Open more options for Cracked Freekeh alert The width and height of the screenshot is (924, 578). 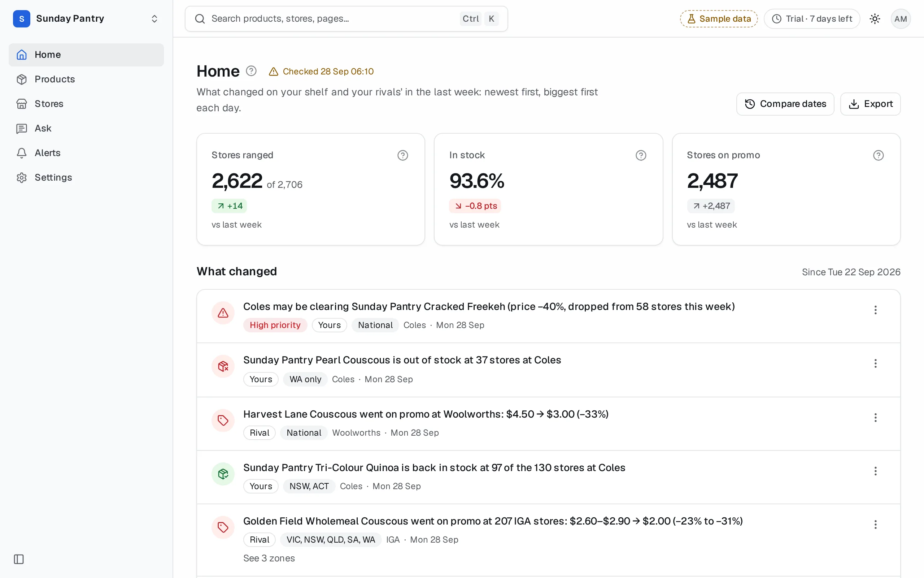875,310
